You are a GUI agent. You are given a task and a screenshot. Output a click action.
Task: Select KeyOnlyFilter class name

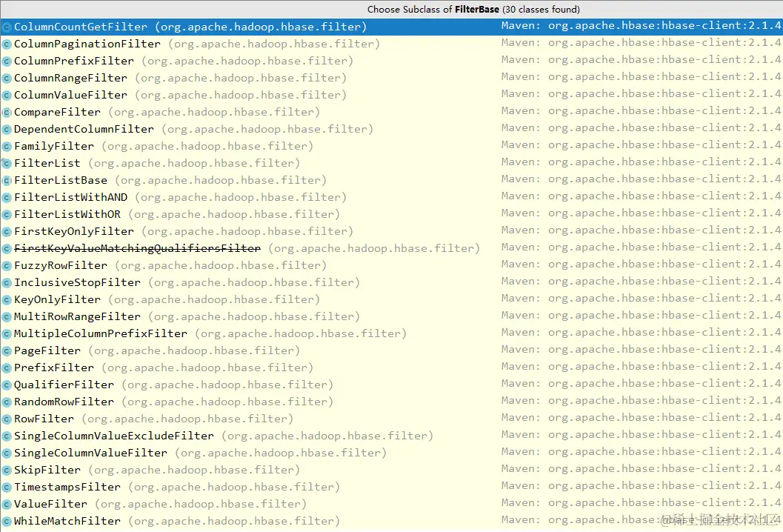[58, 300]
